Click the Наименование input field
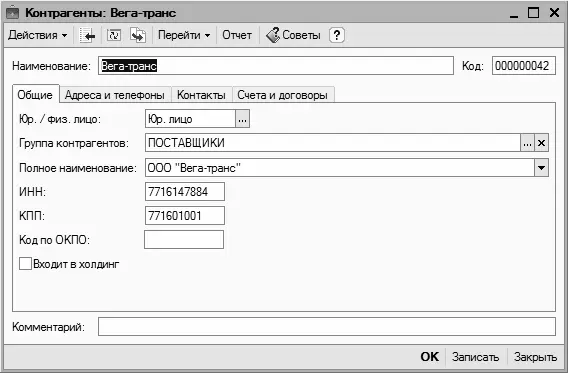 click(276, 66)
